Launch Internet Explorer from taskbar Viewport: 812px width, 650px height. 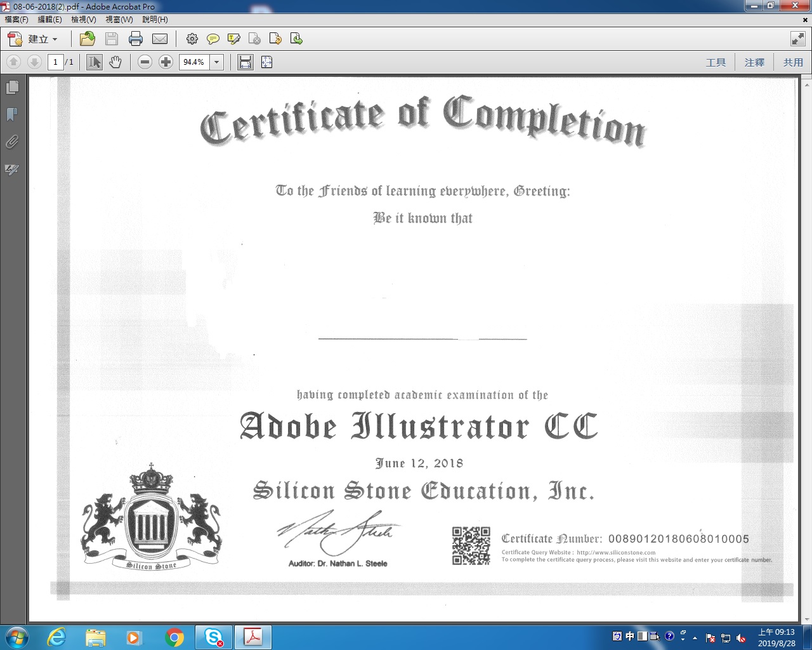[x=56, y=637]
